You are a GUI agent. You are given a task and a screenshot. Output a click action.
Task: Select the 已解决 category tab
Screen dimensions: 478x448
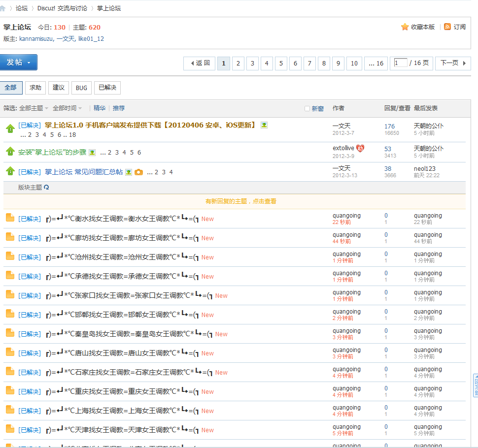(x=107, y=88)
